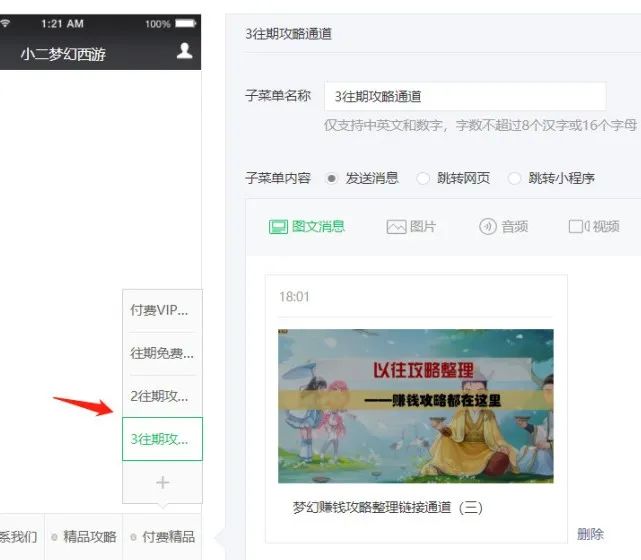Image resolution: width=641 pixels, height=560 pixels.
Task: Switch to the 图片 tab
Action: [411, 226]
